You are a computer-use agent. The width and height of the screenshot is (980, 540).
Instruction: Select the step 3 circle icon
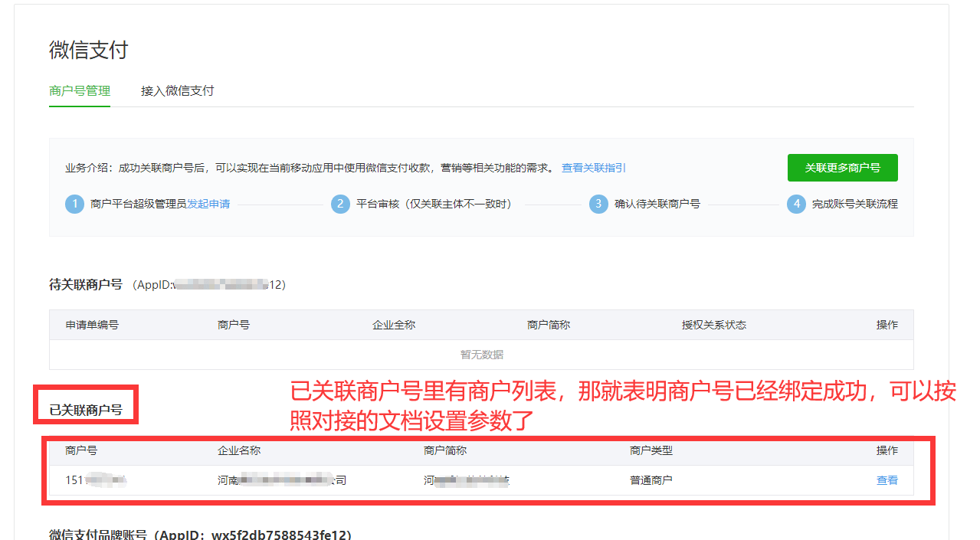[x=598, y=204]
